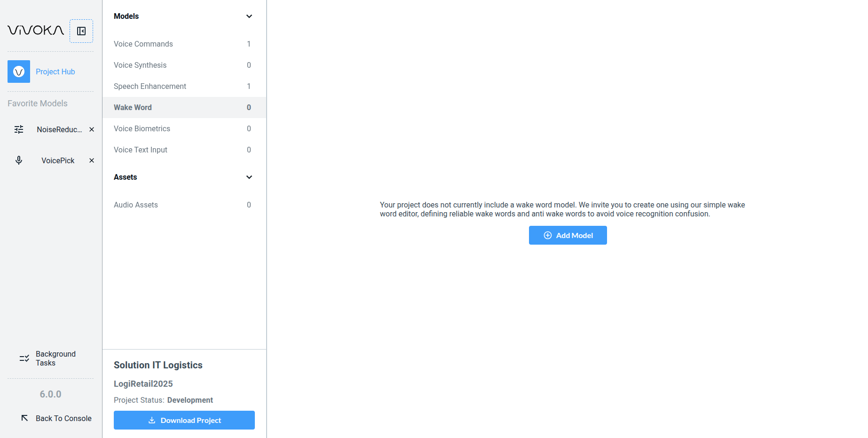The width and height of the screenshot is (868, 438).
Task: Remove VoicePick from favorite models
Action: click(x=92, y=160)
